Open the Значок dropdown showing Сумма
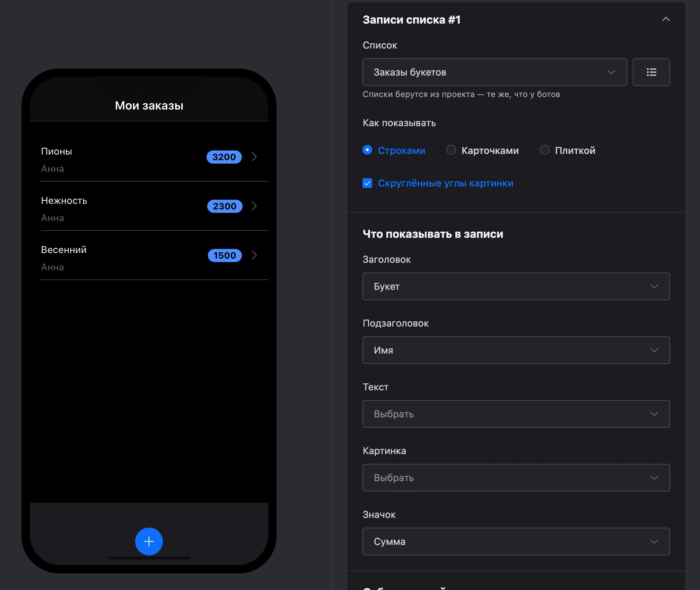Screen dimensions: 700x590 click(x=516, y=541)
